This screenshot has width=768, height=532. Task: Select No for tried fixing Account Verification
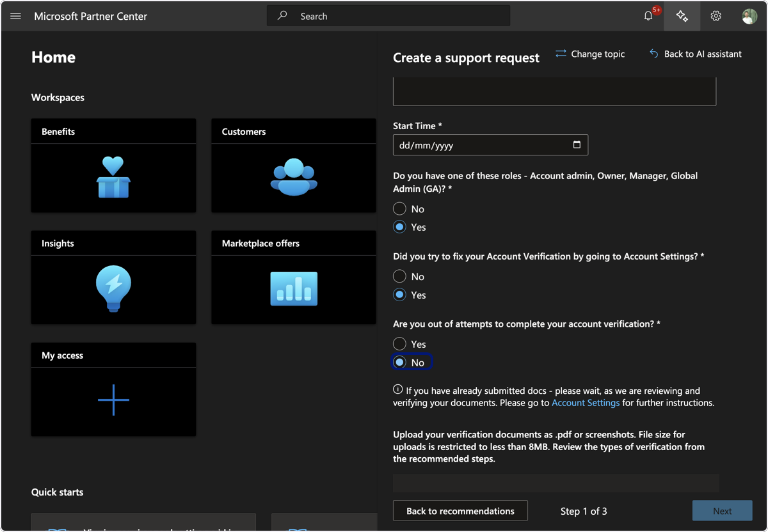400,276
